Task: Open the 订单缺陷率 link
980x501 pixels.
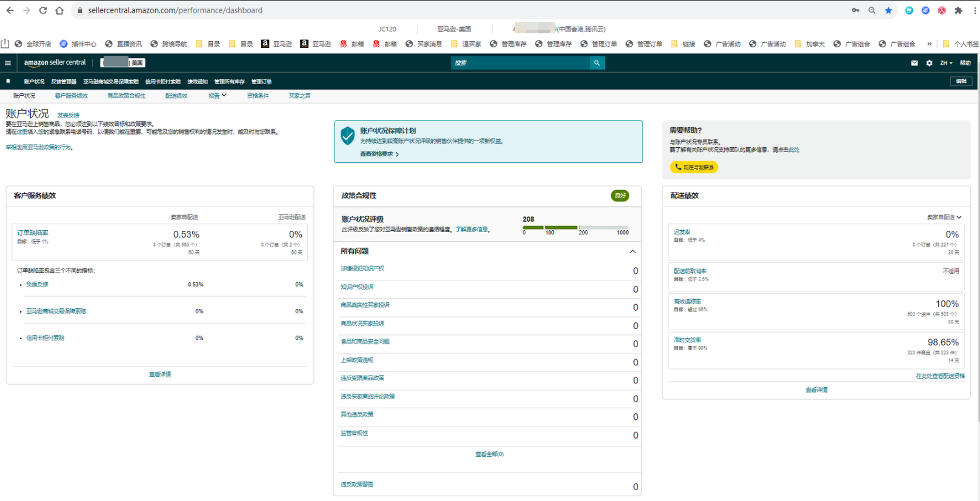Action: click(33, 233)
